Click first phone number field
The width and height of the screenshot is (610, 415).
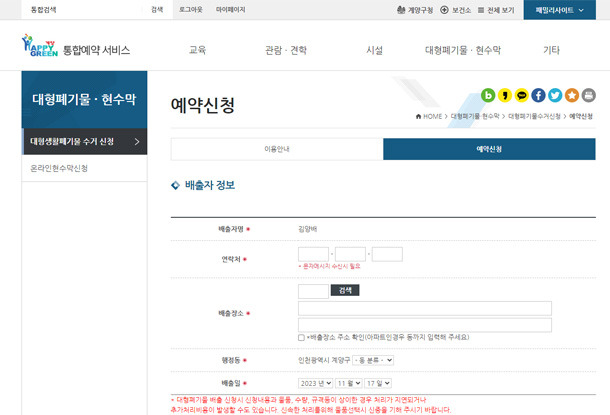(313, 254)
